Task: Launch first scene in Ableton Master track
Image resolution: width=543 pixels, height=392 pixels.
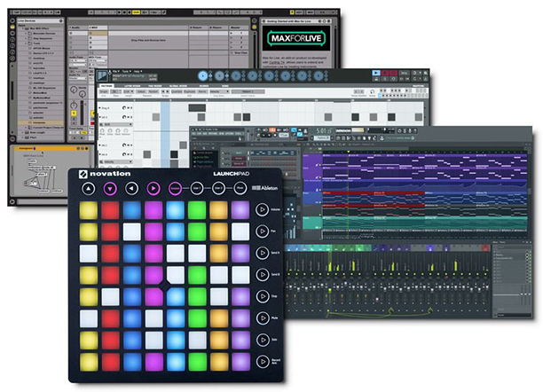Action: 232,33
